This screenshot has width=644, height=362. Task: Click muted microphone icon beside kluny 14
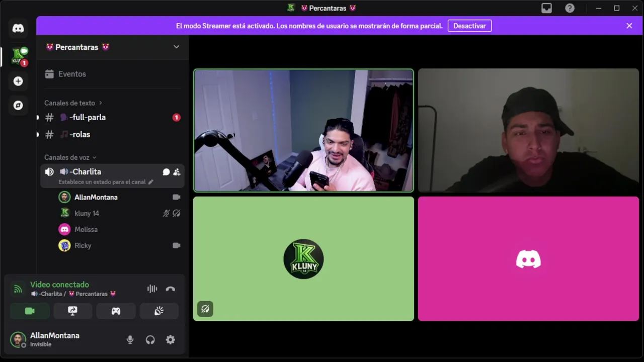[166, 213]
